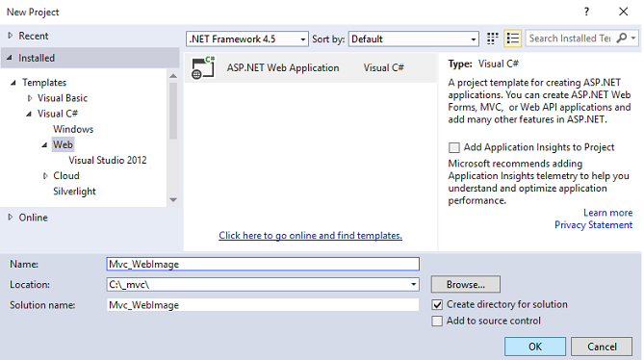Open the search options dropdown arrow
Screen dimensions: 644x360
pyautogui.click(x=633, y=39)
